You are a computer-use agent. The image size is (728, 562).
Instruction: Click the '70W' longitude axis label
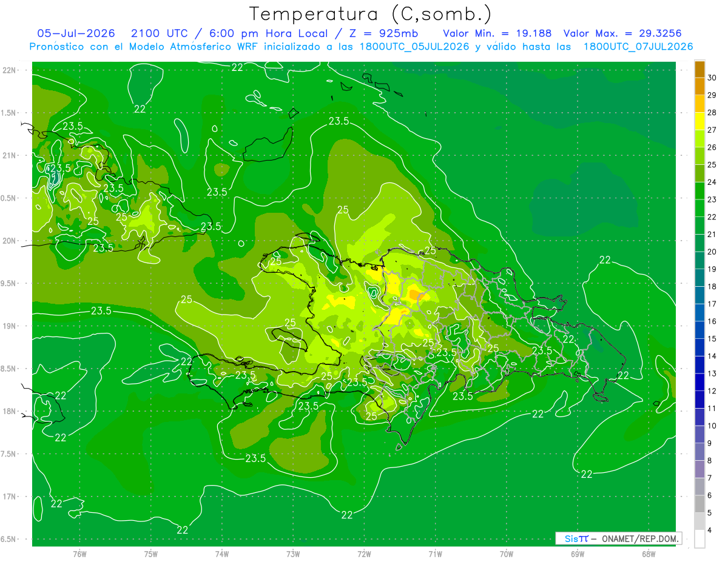507,554
